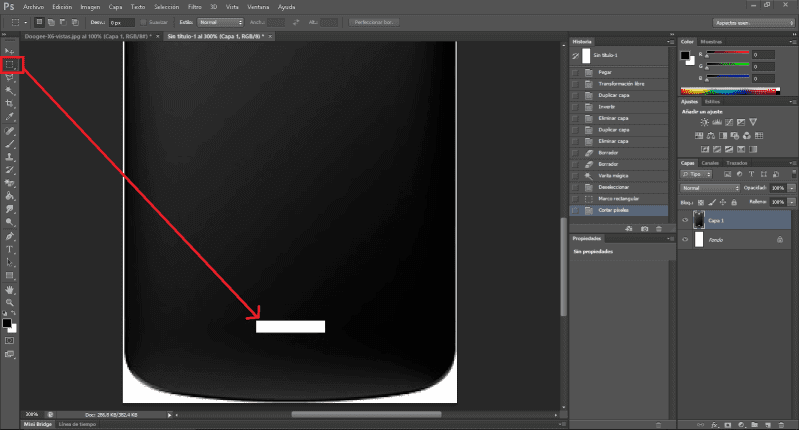This screenshot has width=799, height=430.
Task: Click the foreground color swatch in Color panel
Action: coord(685,56)
